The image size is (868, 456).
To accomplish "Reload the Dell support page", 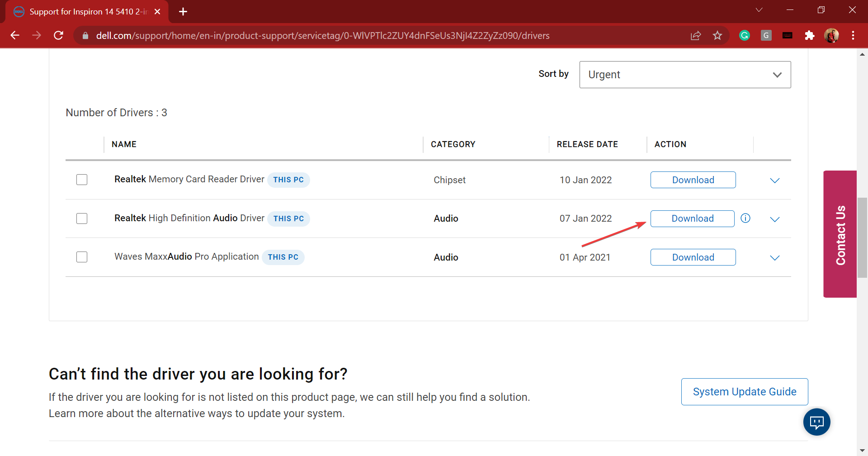I will tap(58, 35).
